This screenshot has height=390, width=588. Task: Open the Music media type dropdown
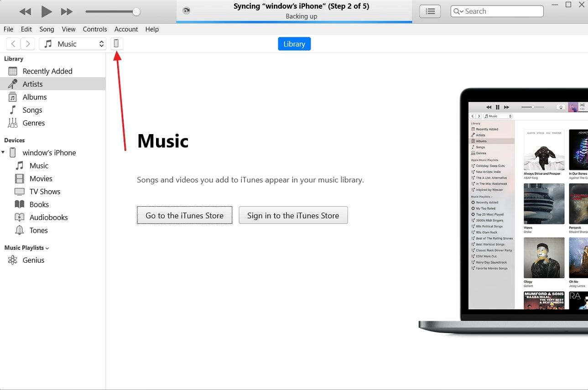[73, 44]
